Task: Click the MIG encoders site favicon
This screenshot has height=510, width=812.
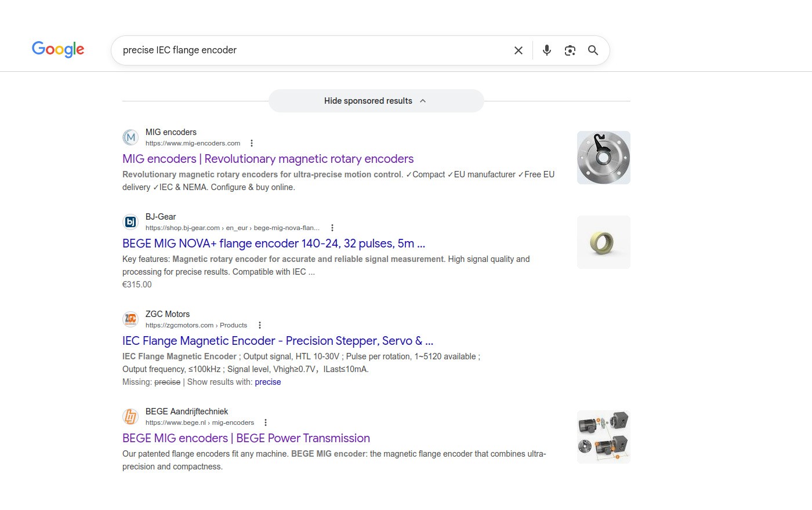Action: click(130, 137)
